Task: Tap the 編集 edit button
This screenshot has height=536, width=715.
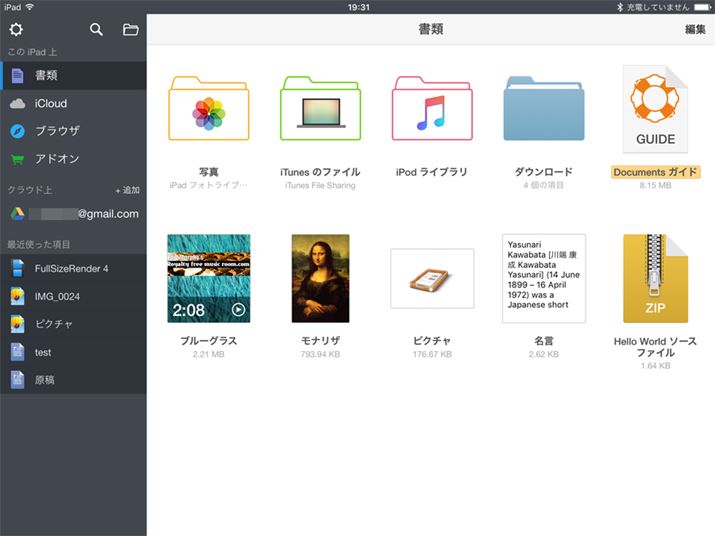Action: click(x=695, y=30)
